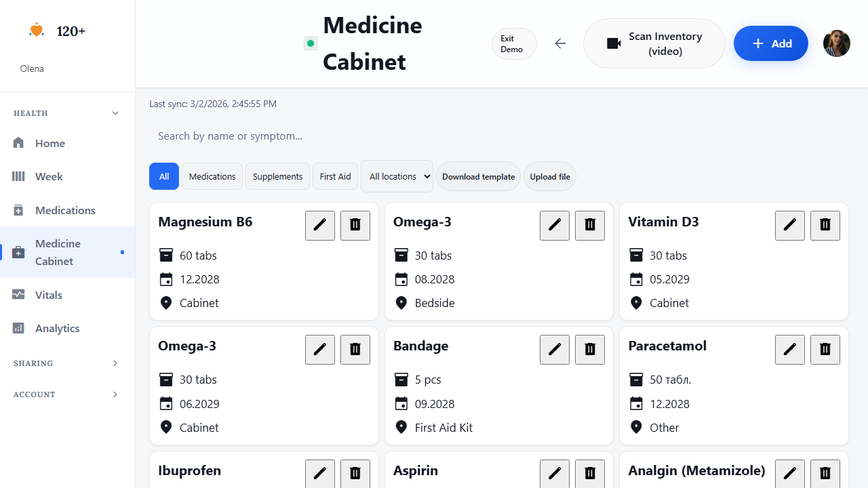The image size is (868, 488).
Task: Click the Analytics chart icon in sidebar
Action: 18,328
